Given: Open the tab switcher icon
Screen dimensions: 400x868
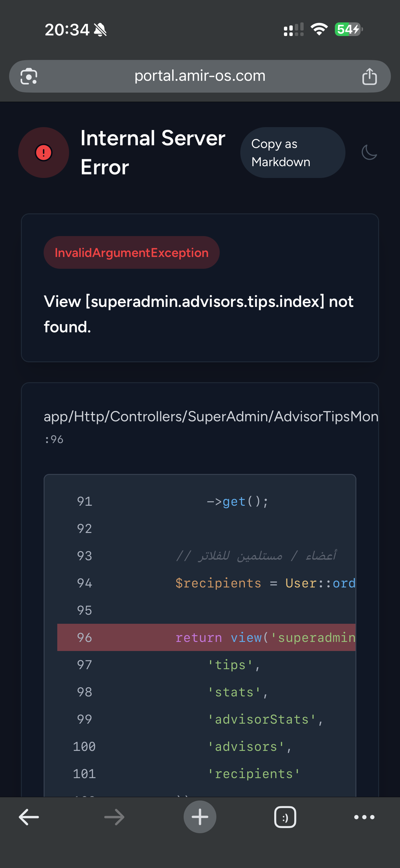Looking at the screenshot, I should (285, 817).
